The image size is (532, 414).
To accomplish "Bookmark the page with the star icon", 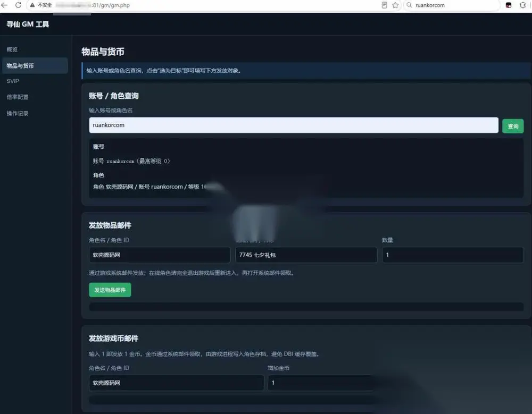I will tap(395, 5).
